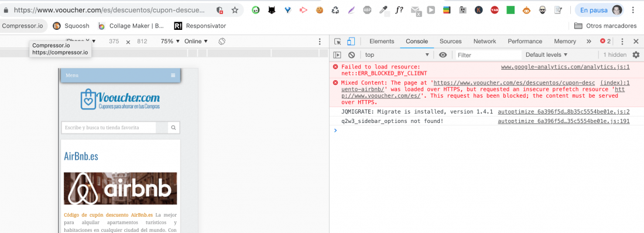
Task: Open the mail checker extension icon
Action: [415, 11]
